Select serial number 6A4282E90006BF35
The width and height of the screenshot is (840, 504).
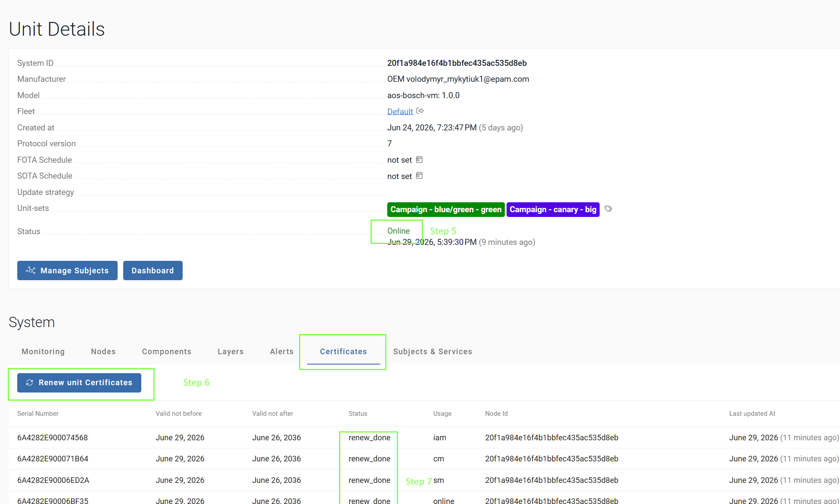53,501
